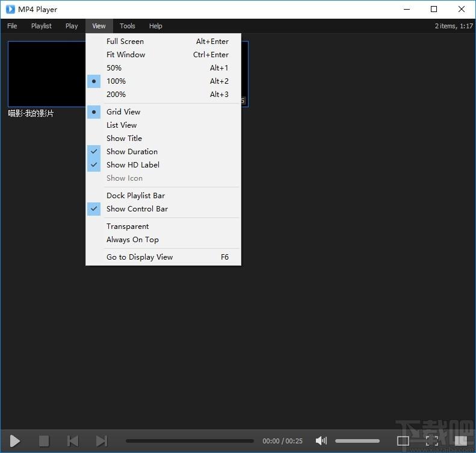Screen dimensions: 476x453
Task: Select the 喵影-我的影片 video thumbnail
Action: 46,74
